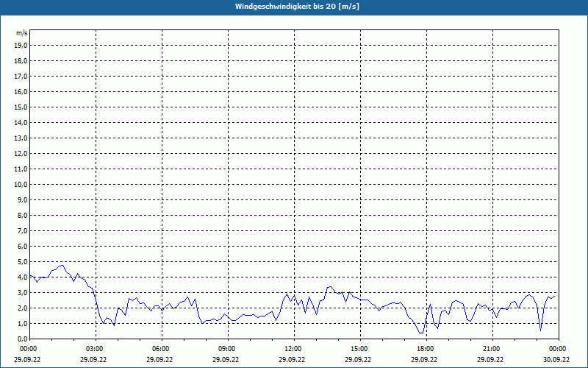Click the '29.09.22' date beneath 03:00
This screenshot has width=588, height=368.
pyautogui.click(x=93, y=359)
